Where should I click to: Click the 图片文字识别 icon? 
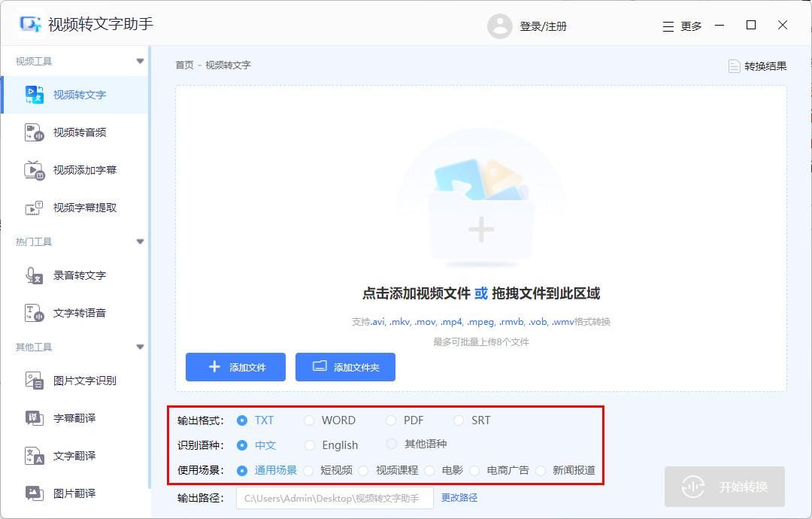coord(34,381)
